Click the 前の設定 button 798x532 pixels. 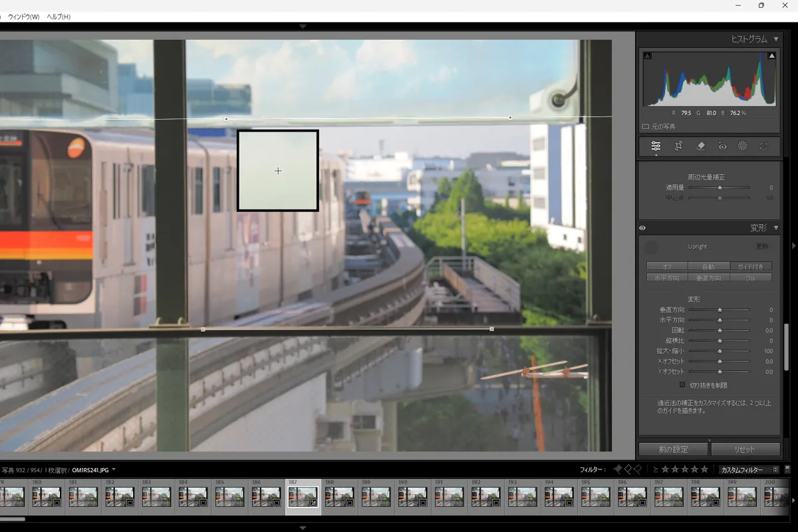pos(672,449)
